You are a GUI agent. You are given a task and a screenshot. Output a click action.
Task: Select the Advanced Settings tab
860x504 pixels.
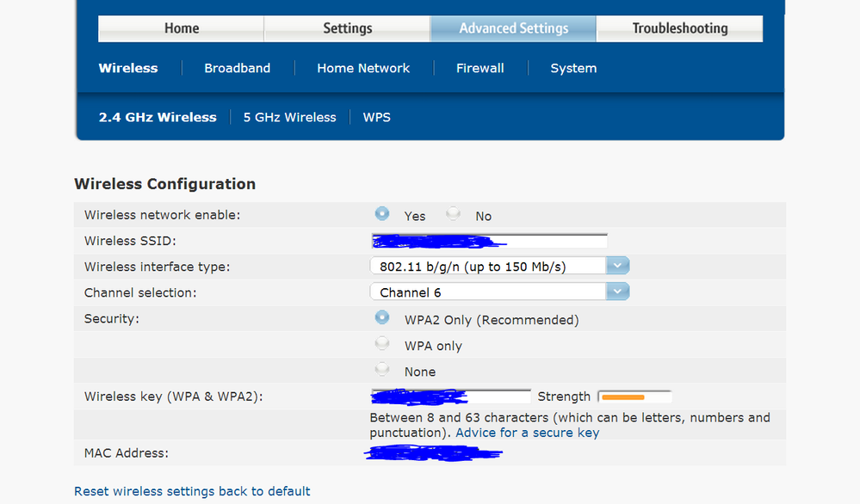point(513,28)
